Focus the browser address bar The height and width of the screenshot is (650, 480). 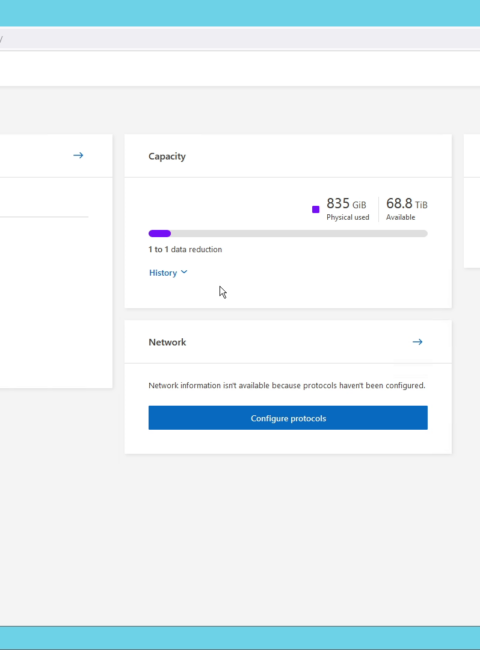coord(240,39)
